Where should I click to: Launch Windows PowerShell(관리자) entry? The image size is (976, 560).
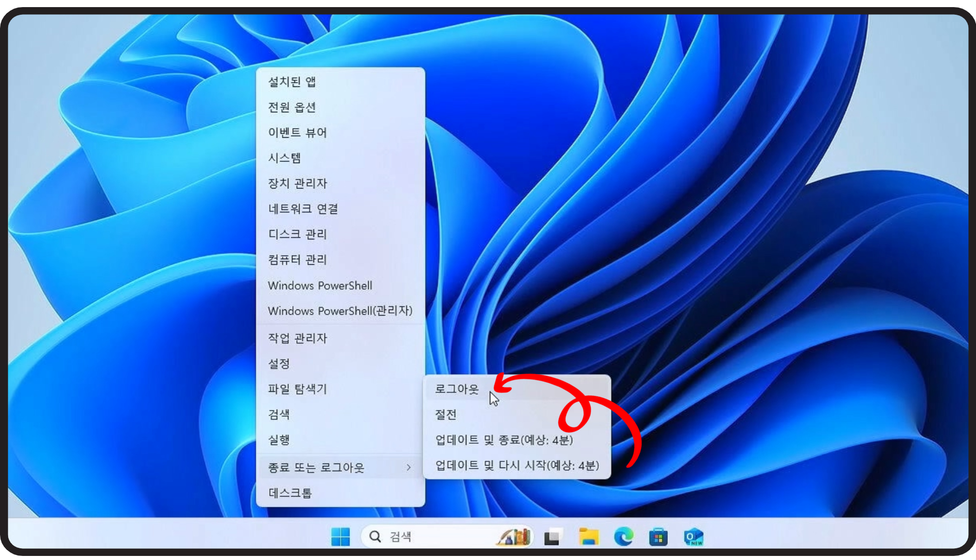click(x=340, y=311)
